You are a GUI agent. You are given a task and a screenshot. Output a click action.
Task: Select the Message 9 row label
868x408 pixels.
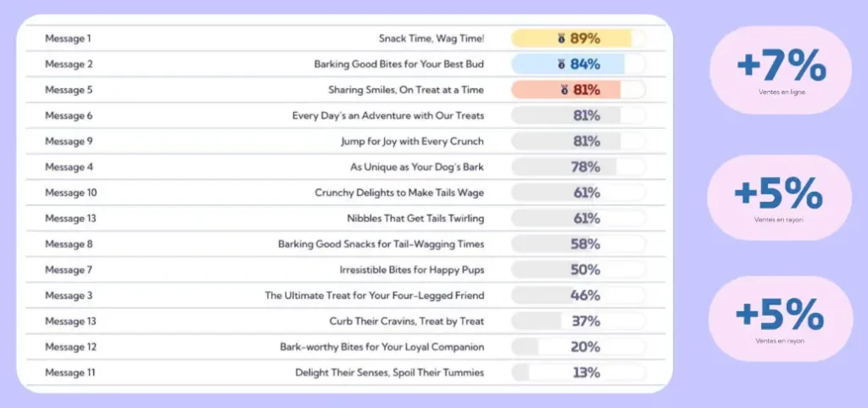tap(68, 141)
